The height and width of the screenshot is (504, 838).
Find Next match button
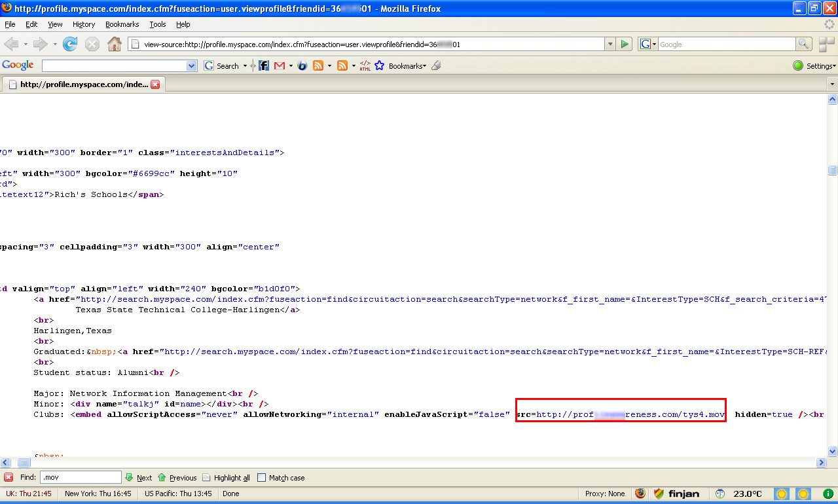coord(138,478)
